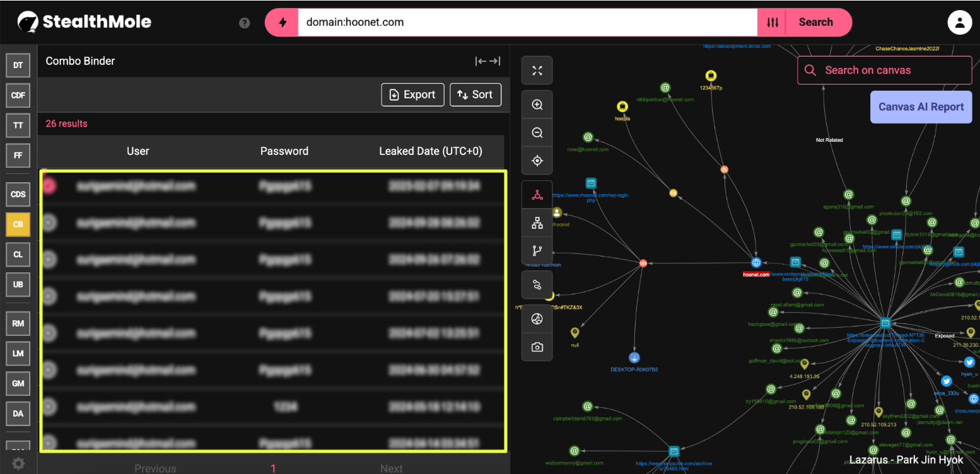980x474 pixels.
Task: Open search filter options slider icon
Action: [773, 23]
